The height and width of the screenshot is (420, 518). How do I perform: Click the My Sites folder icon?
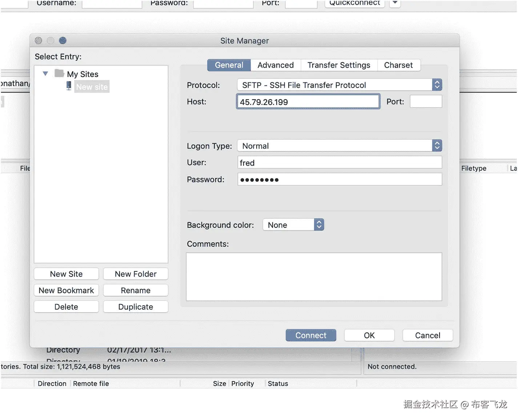59,73
